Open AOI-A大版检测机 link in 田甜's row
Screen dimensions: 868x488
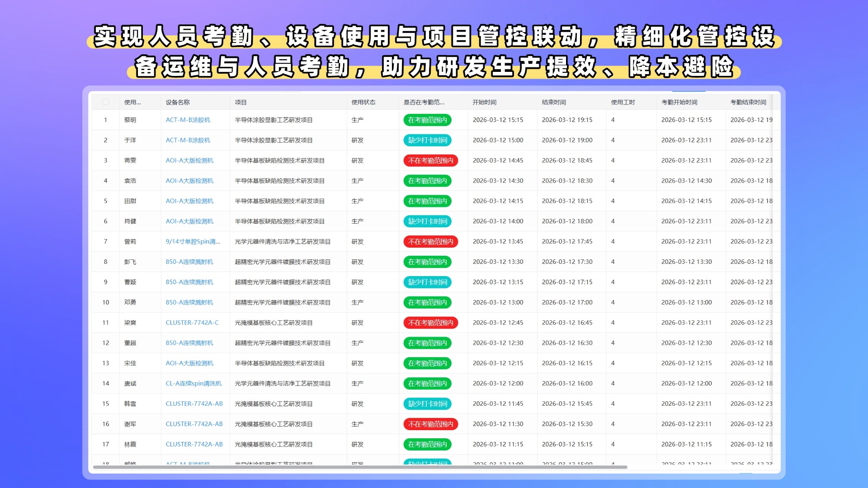pos(189,201)
